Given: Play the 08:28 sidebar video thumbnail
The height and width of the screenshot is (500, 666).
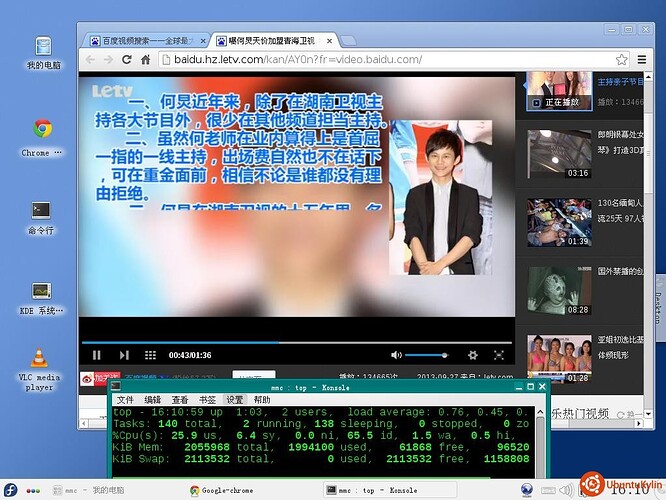Looking at the screenshot, I should (559, 291).
